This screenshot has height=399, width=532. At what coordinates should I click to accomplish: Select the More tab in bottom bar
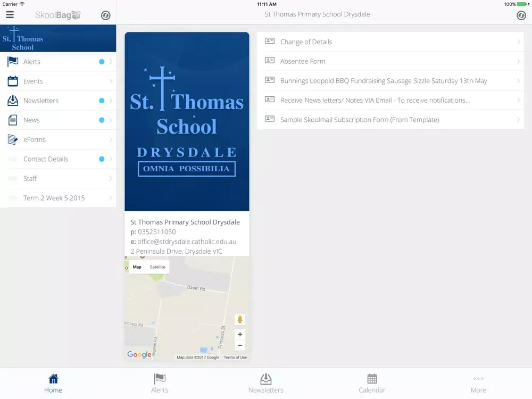(x=478, y=384)
